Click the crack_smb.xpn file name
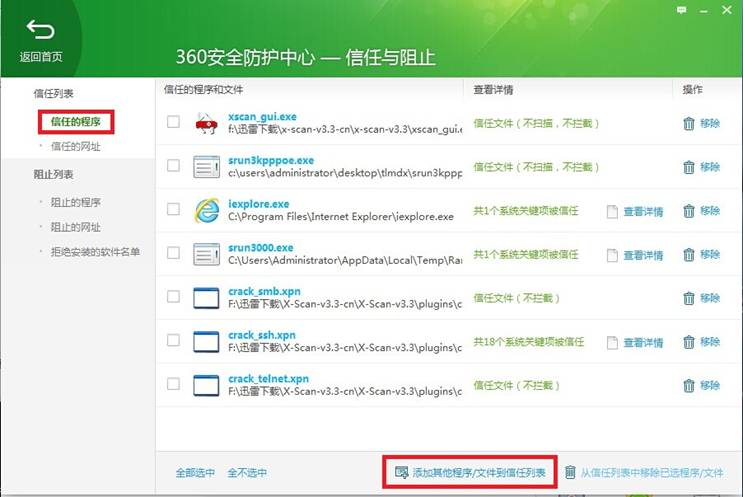 point(264,291)
